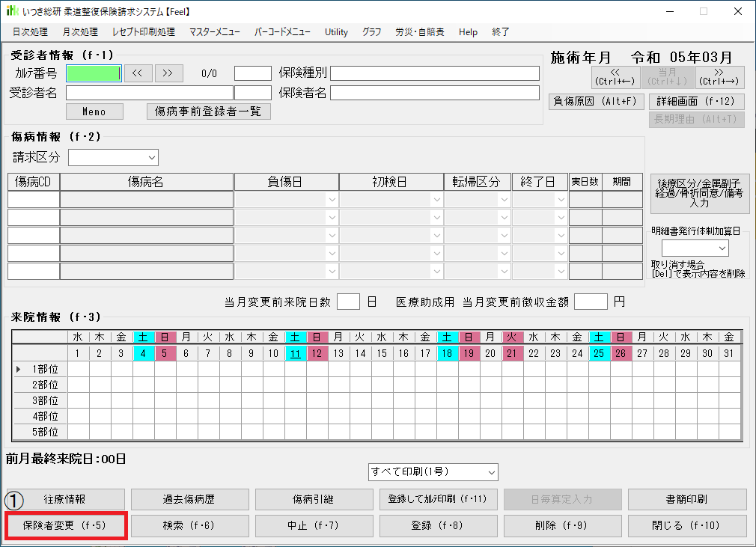
Task: Open the 日次処理 menu
Action: tap(30, 32)
